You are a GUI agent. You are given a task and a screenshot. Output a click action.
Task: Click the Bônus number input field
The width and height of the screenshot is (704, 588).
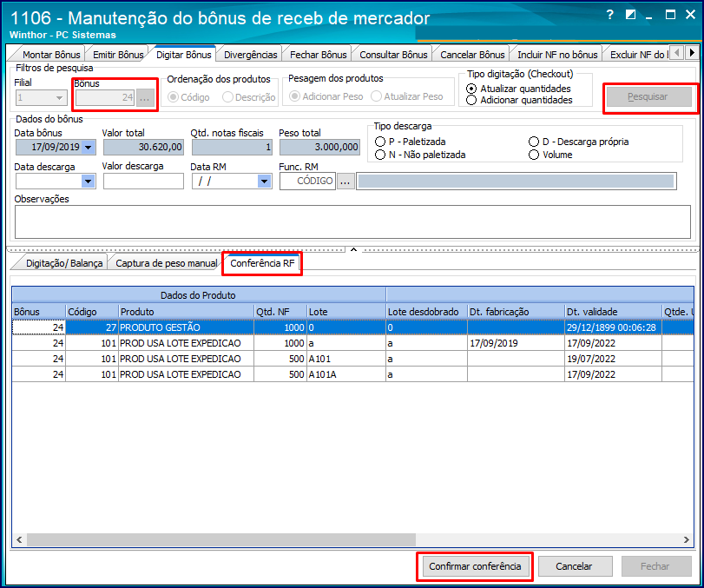click(105, 97)
